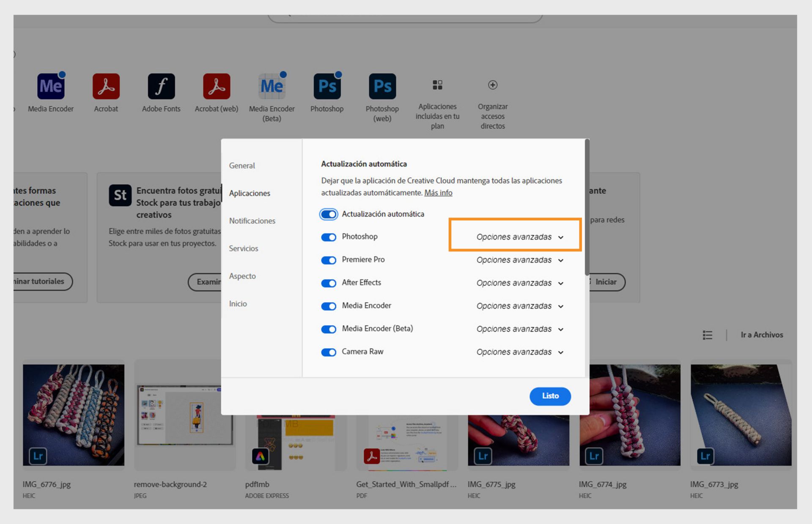This screenshot has height=524, width=812.
Task: Expand Media Encoder (Beta) Opciones avanzadas
Action: coord(520,329)
